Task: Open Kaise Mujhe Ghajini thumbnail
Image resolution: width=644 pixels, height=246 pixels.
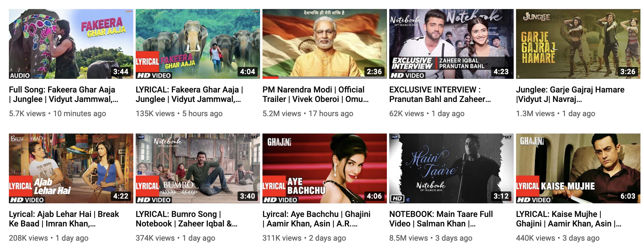Action: pyautogui.click(x=578, y=168)
